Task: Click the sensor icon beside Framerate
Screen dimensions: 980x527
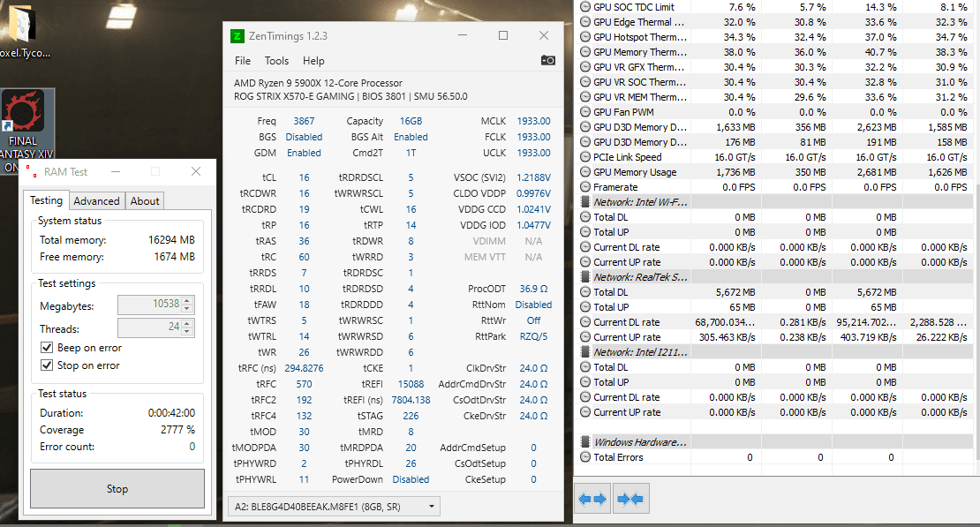Action: 585,187
